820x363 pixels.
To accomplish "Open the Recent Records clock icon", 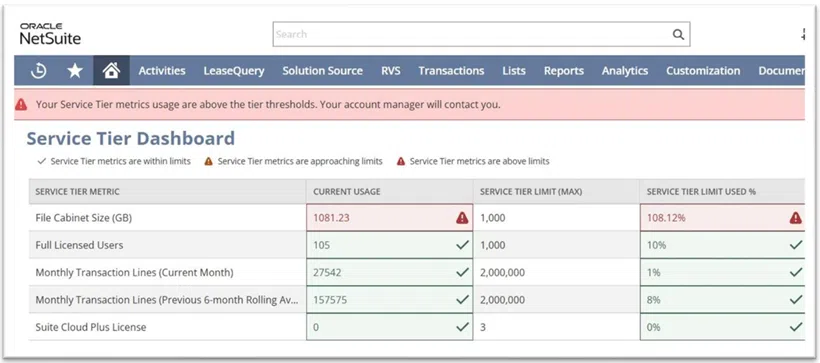I will point(38,71).
